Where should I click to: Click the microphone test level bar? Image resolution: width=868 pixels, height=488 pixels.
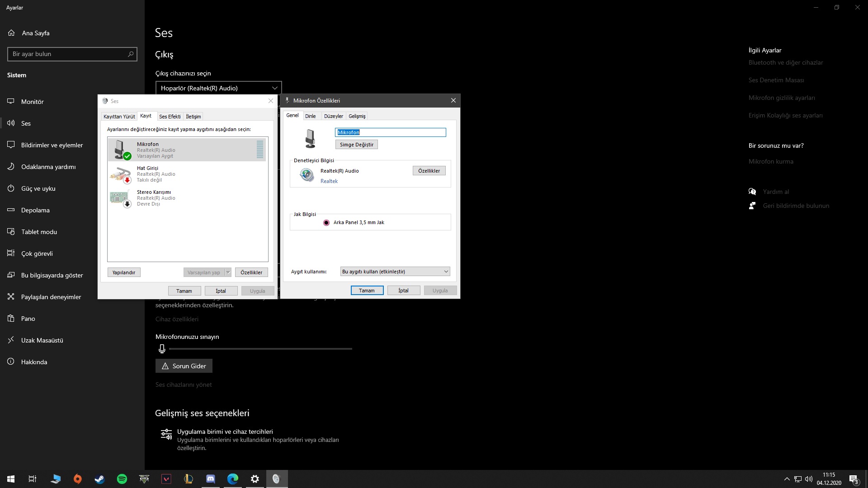click(260, 349)
